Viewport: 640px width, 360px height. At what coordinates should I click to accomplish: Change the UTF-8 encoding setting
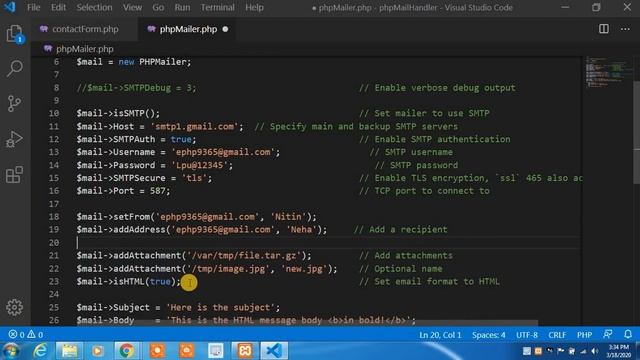527,335
